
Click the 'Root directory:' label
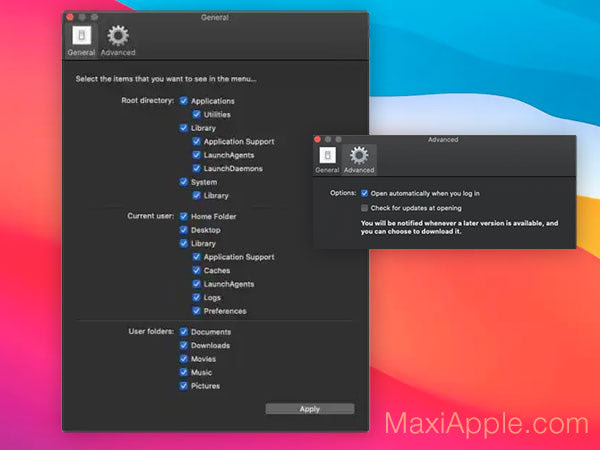click(x=147, y=100)
